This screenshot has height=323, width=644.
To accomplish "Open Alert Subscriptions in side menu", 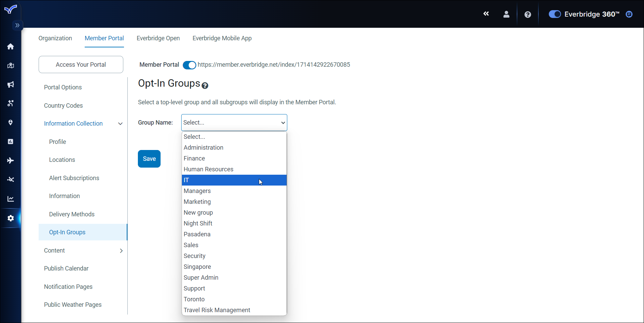I will tap(74, 178).
